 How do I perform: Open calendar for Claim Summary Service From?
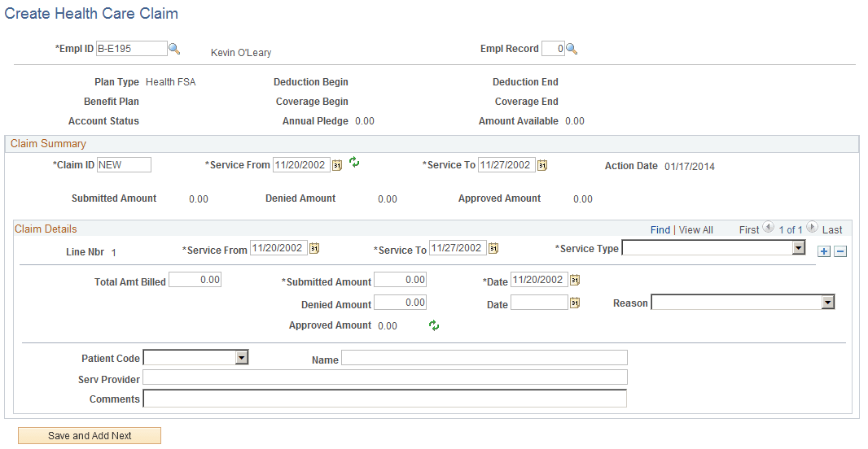(337, 165)
